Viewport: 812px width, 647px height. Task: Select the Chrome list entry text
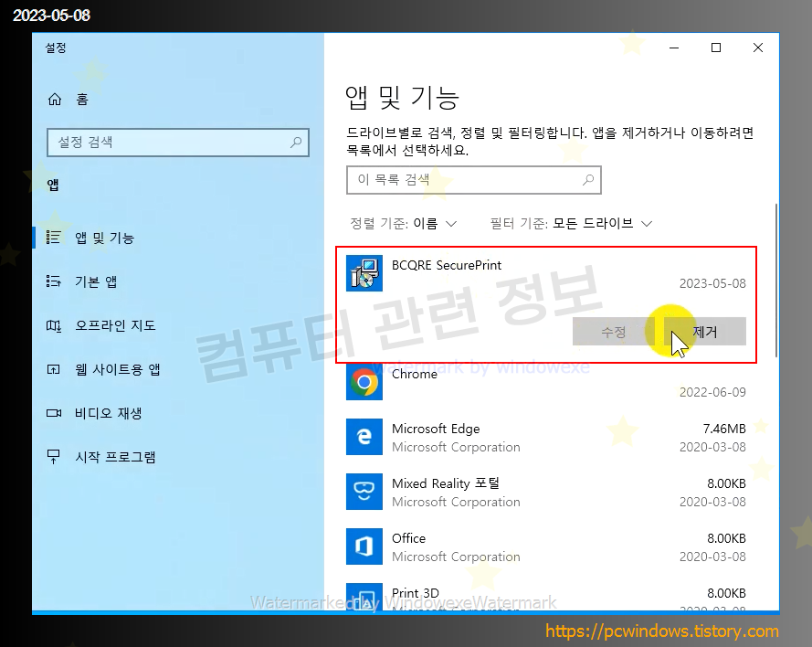click(415, 374)
